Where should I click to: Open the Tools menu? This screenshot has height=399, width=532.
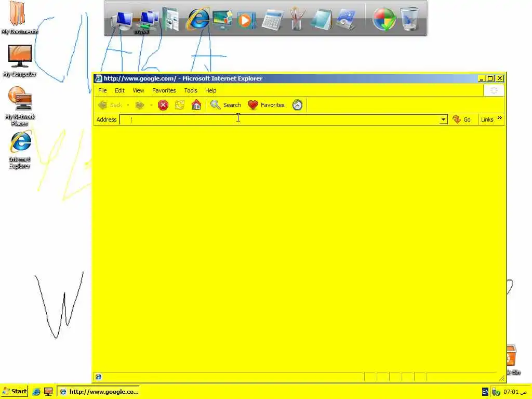tap(191, 90)
